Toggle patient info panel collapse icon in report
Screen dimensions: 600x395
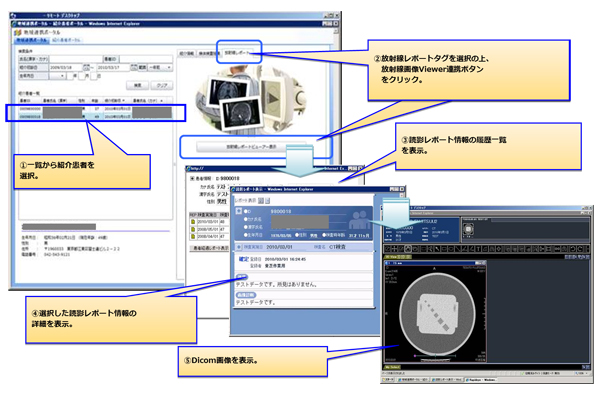tap(239, 211)
